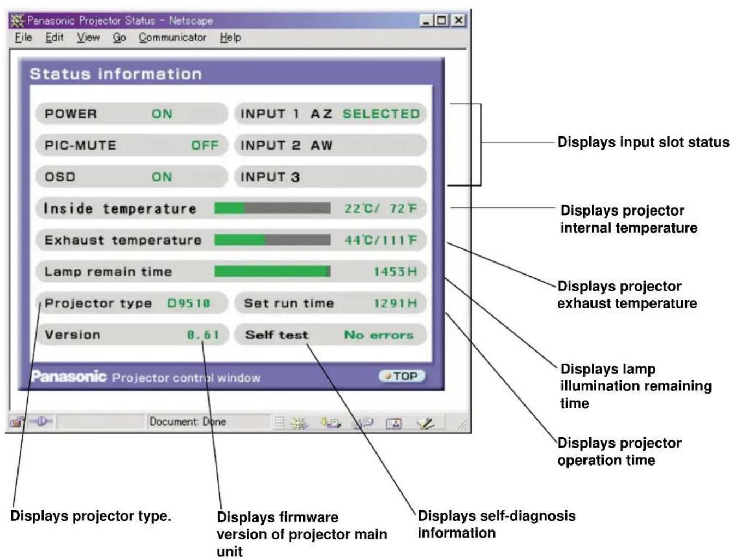This screenshot has width=734, height=560.
Task: Click the Self test No errors field
Action: 330,335
